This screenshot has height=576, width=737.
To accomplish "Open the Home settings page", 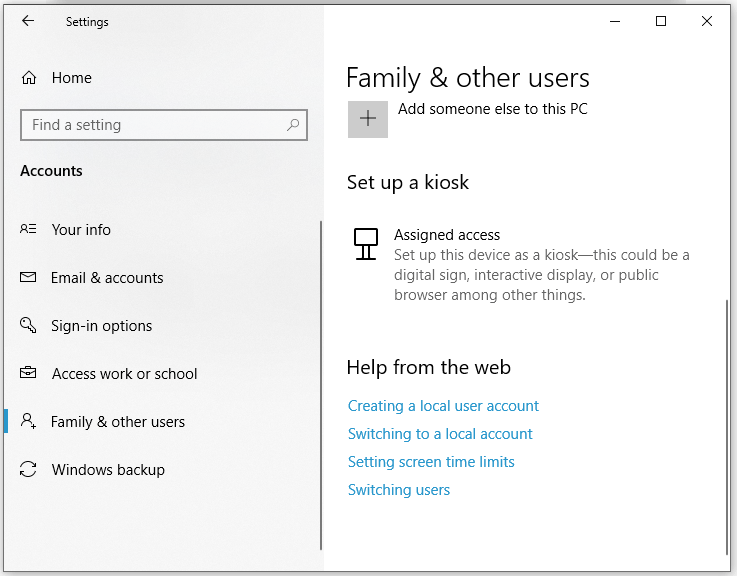I will tap(71, 78).
